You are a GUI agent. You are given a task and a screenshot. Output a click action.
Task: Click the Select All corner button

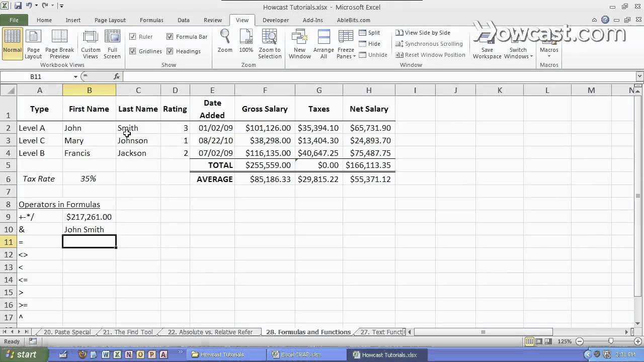pyautogui.click(x=8, y=90)
